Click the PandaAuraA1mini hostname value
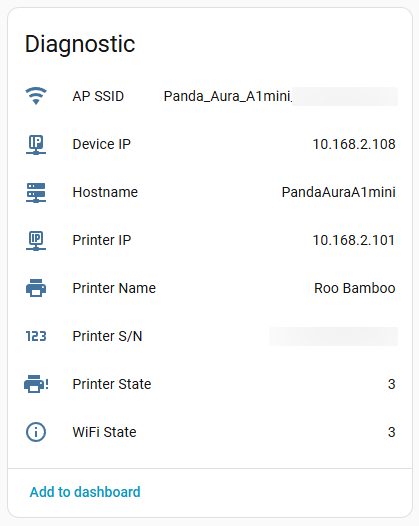 (339, 192)
